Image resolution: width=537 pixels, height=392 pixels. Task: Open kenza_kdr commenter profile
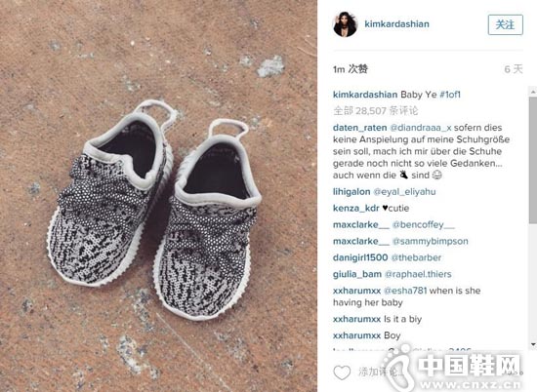tap(355, 208)
